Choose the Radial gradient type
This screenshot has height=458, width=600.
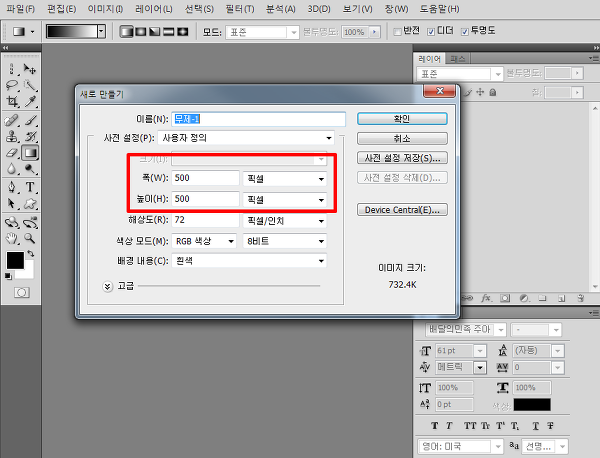pos(140,32)
